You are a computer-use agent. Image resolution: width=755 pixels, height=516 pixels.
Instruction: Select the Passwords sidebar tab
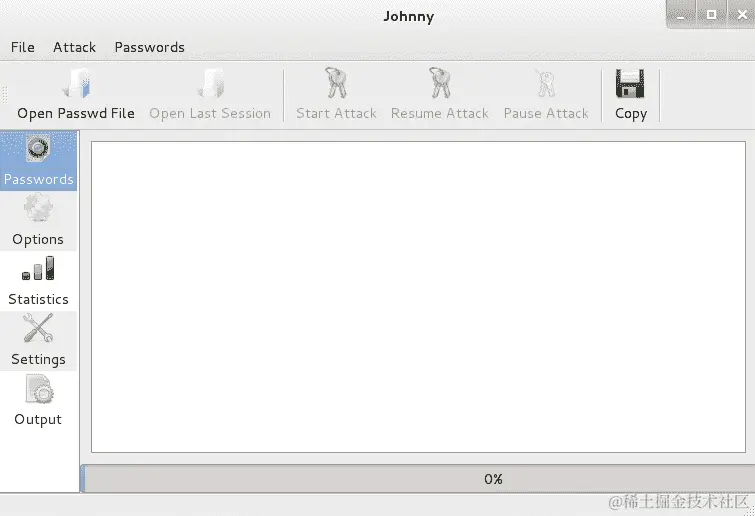39,161
